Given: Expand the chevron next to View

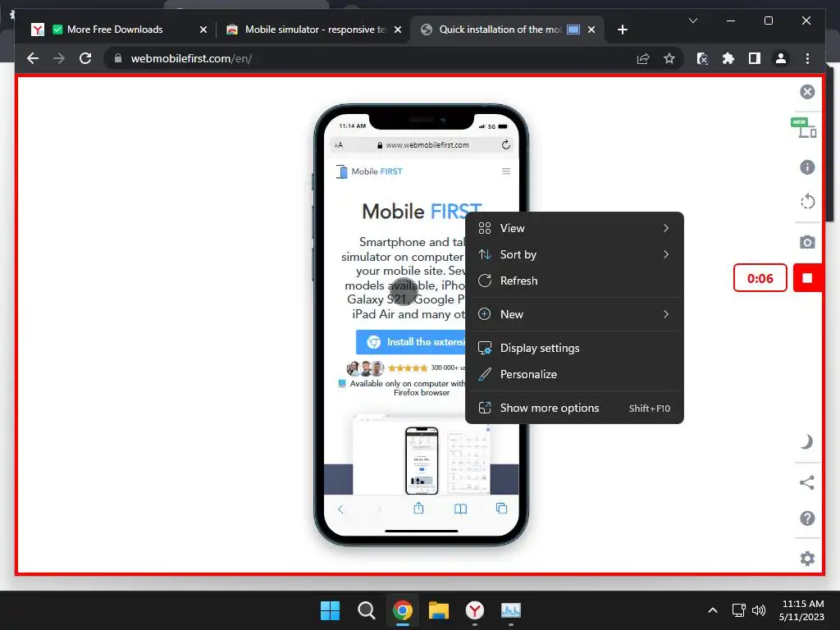Looking at the screenshot, I should click(x=666, y=228).
